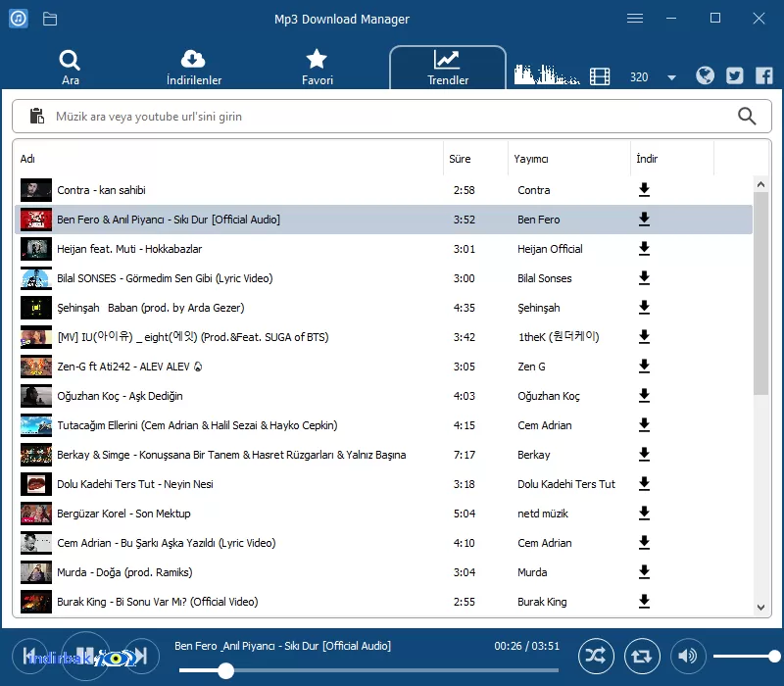Screen dimensions: 784x686
Task: Click publisher name netd müzik
Action: 543,513
